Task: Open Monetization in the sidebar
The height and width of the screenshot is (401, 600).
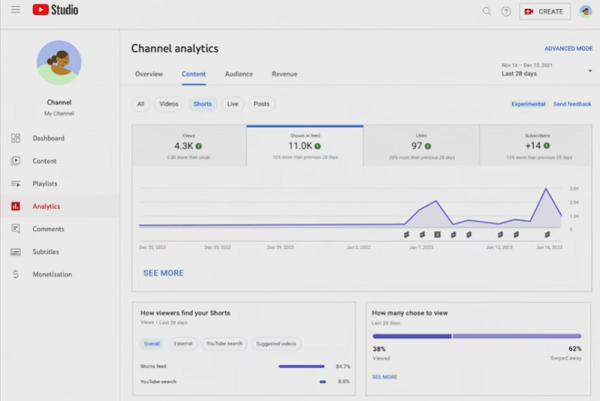Action: click(x=52, y=274)
